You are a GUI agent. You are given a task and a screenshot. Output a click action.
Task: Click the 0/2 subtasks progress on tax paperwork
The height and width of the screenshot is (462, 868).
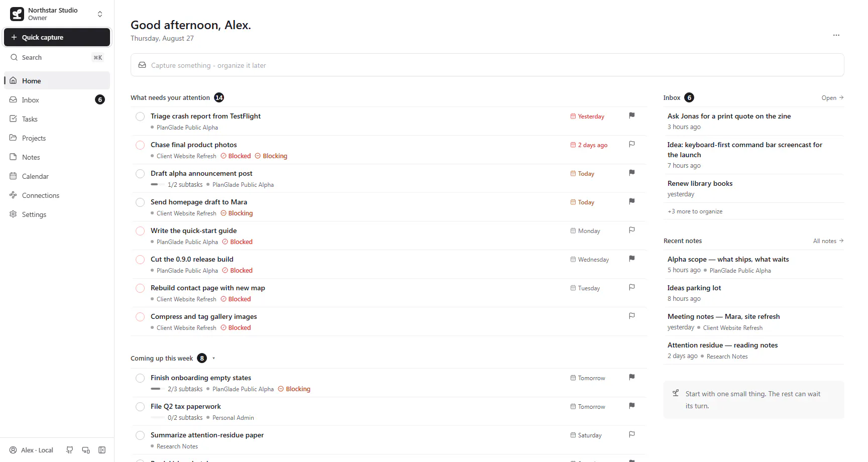coord(177,418)
